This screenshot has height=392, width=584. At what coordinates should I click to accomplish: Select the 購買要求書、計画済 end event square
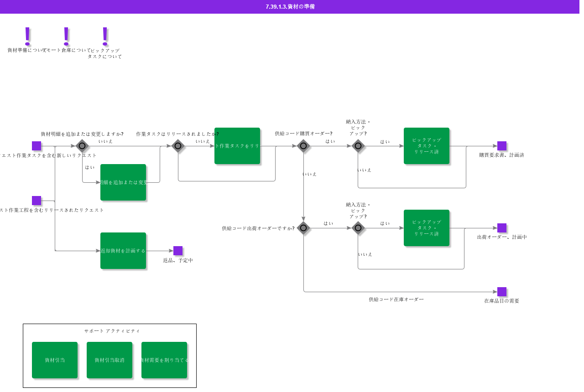502,146
